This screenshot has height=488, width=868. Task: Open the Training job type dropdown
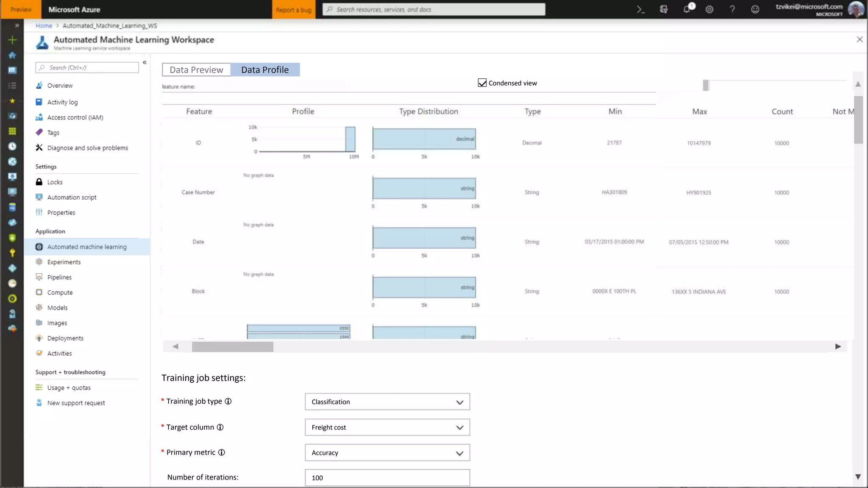[x=387, y=402]
